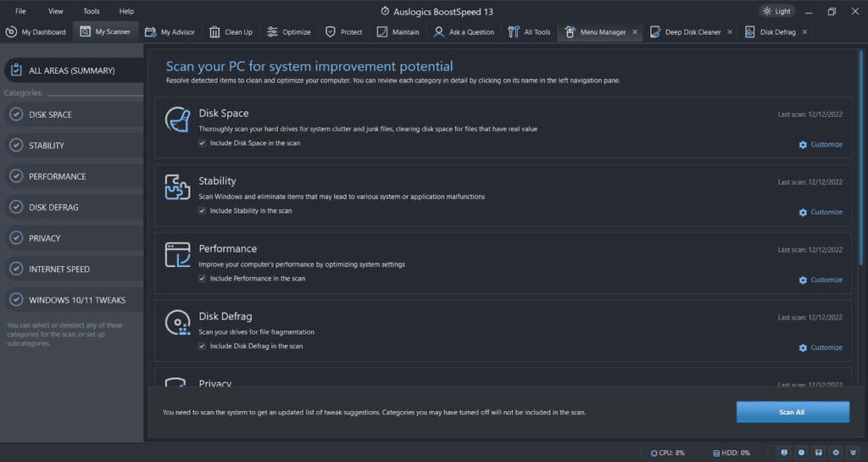Uncheck Include Performance in the scan

pos(202,278)
